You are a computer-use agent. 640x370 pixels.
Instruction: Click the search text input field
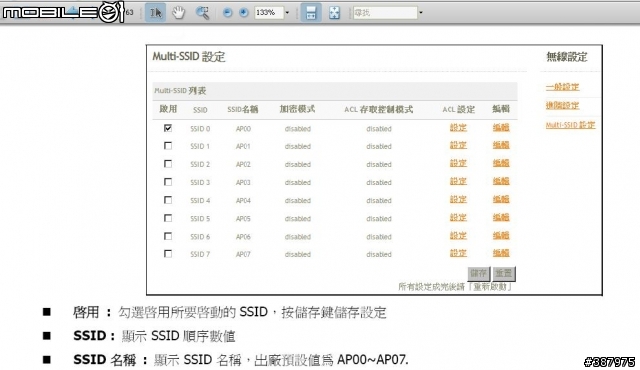tap(385, 13)
